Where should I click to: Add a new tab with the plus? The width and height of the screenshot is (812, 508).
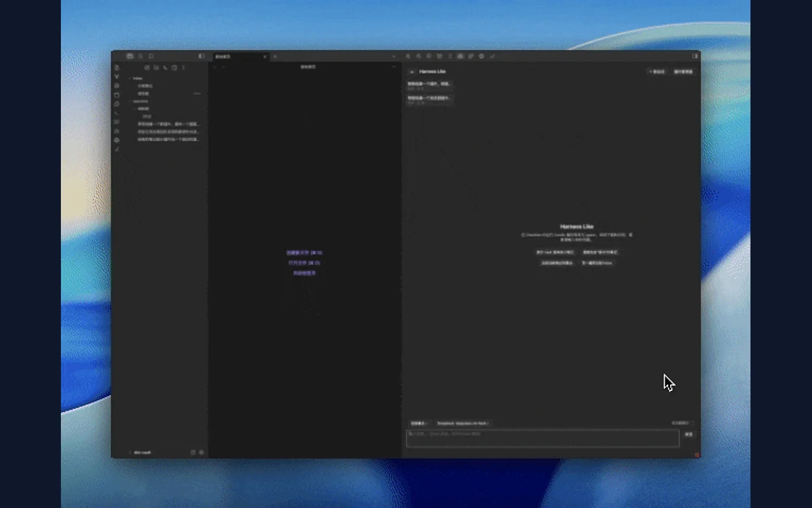[x=275, y=57]
